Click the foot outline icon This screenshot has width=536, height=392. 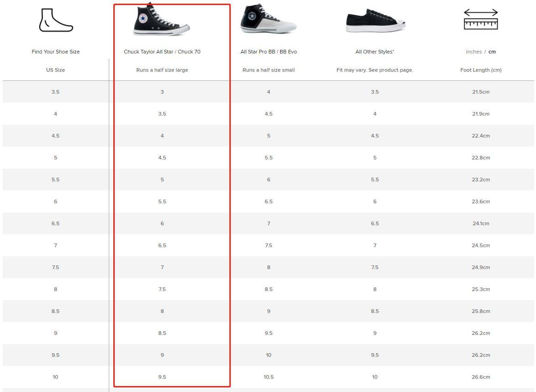click(56, 21)
